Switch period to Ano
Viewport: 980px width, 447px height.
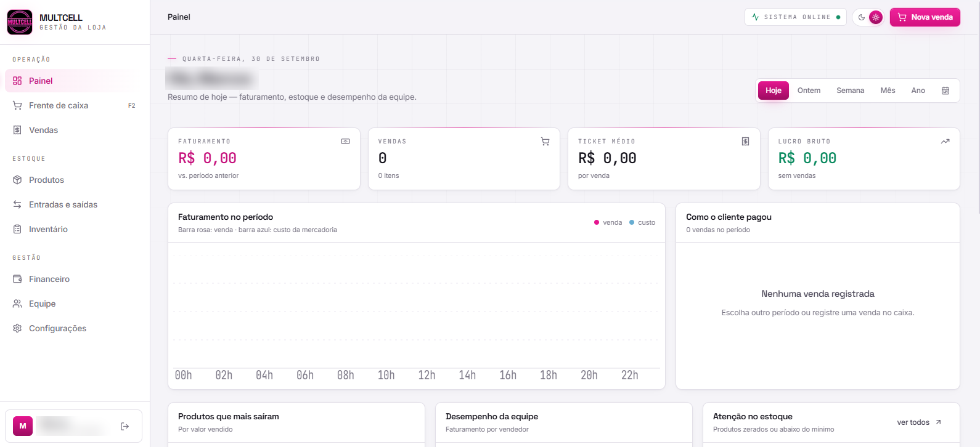[x=918, y=91]
